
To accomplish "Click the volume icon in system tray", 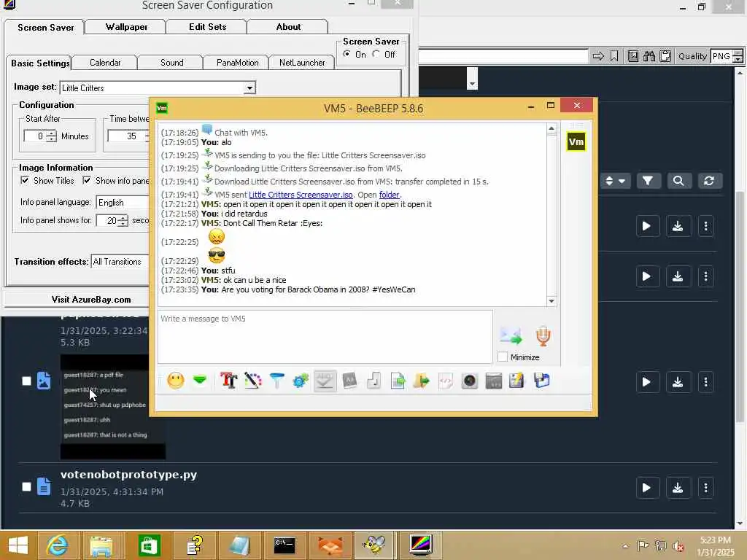I will pyautogui.click(x=678, y=545).
